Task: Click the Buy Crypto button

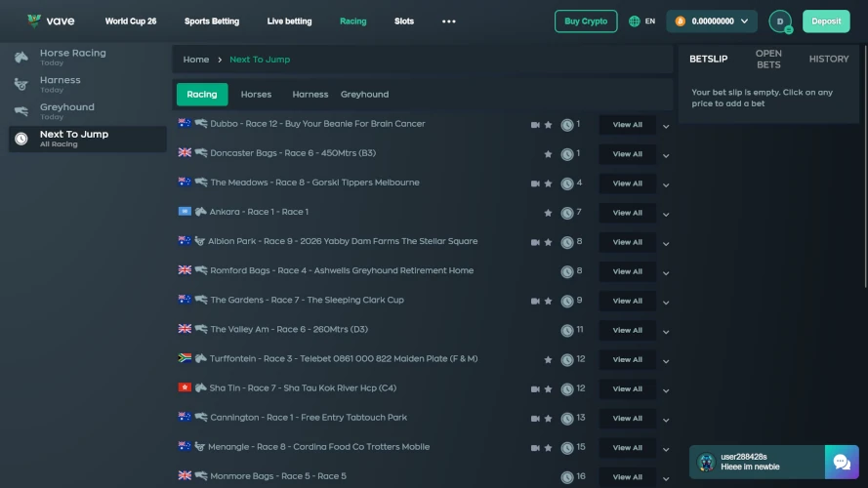Action: 586,21
